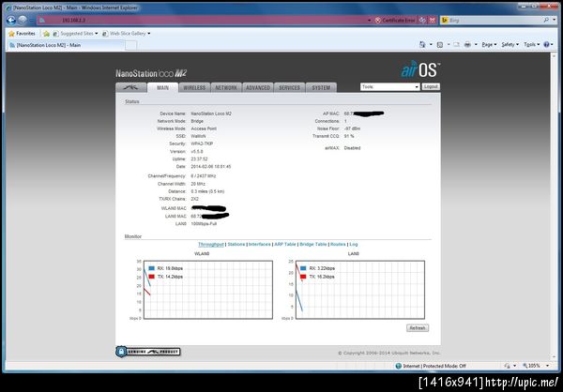Click the Genuine Product badge
Viewport: 563px width, 392px height.
coord(148,352)
